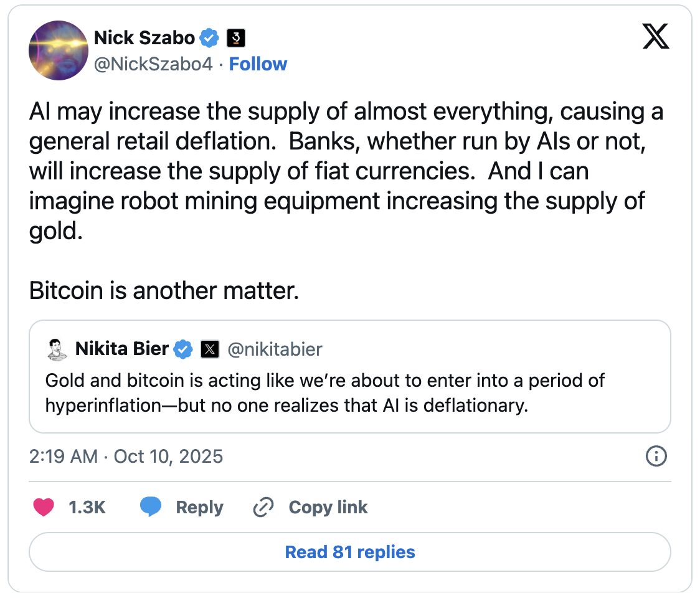Follow the NickSzabo4 account
Viewport: 700px width, 598px height.
coord(258,64)
